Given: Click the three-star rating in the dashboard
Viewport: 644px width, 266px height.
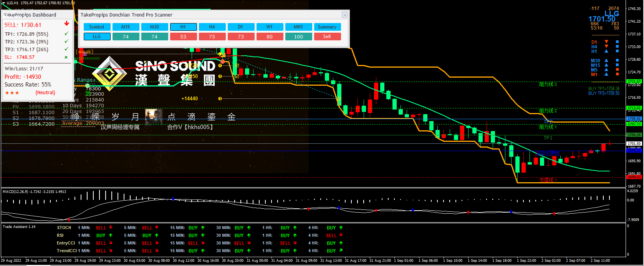Looking at the screenshot, I should (12, 93).
